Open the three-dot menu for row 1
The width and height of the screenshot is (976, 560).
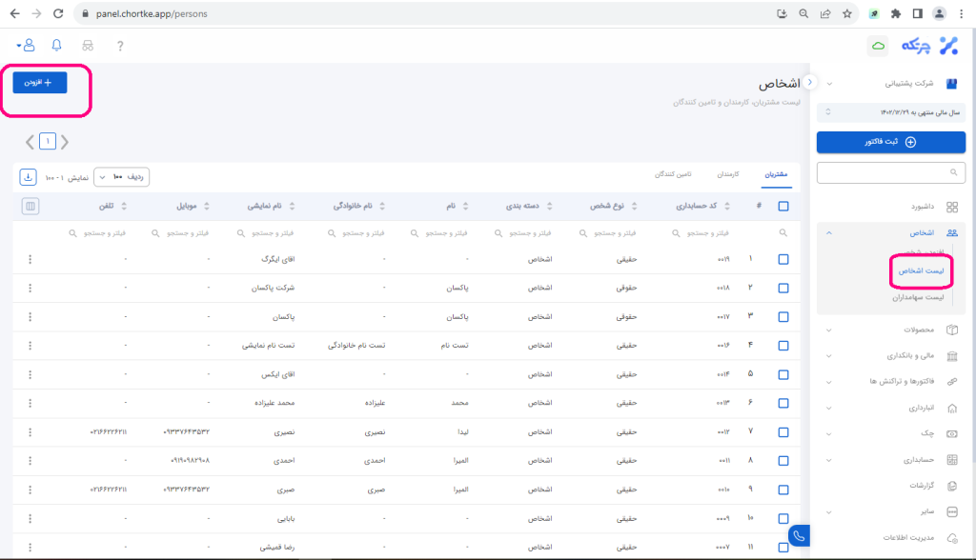(x=30, y=259)
